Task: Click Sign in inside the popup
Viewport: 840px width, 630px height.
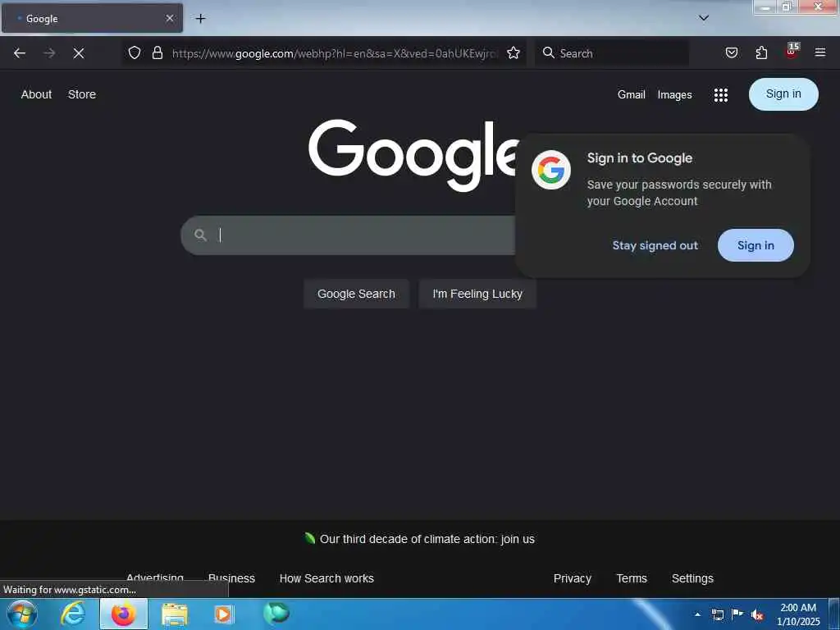Action: pyautogui.click(x=756, y=245)
